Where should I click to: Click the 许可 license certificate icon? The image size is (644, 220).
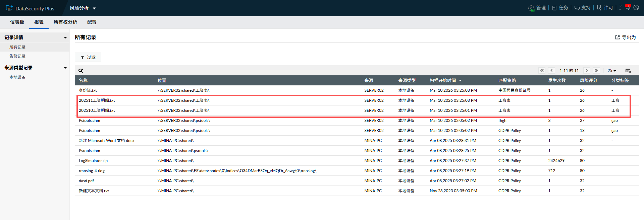pos(599,8)
